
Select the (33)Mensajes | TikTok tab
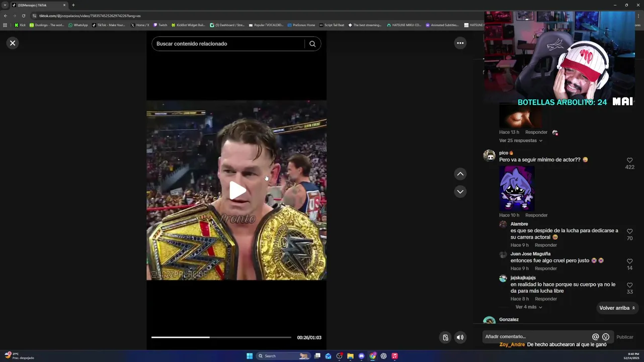click(38, 5)
